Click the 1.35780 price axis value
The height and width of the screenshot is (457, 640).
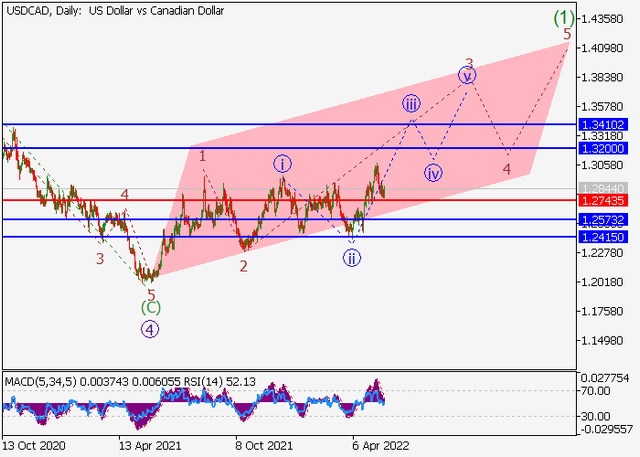pos(603,107)
